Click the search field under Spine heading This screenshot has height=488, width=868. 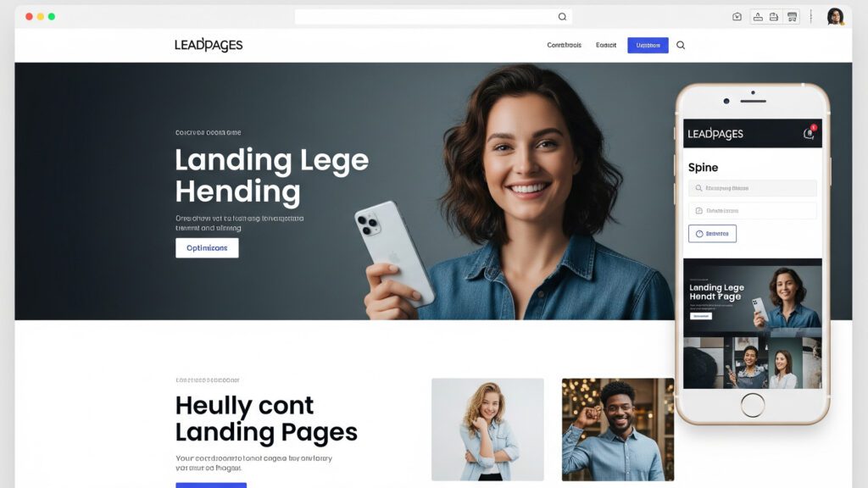click(x=753, y=188)
